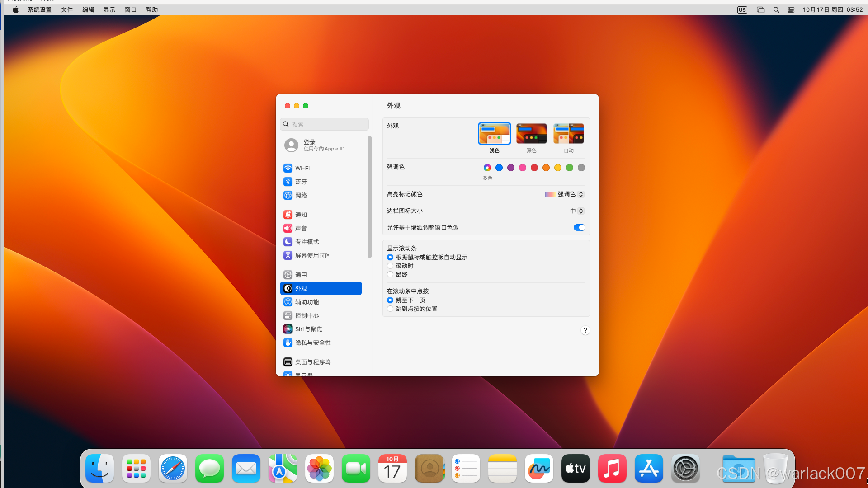The height and width of the screenshot is (488, 868).
Task: Open Notes from the Dock
Action: (502, 469)
